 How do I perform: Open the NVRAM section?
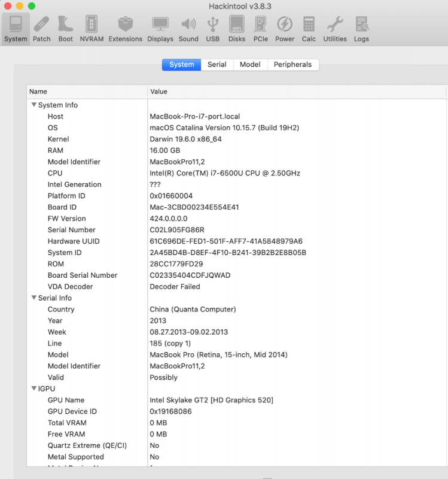(92, 29)
